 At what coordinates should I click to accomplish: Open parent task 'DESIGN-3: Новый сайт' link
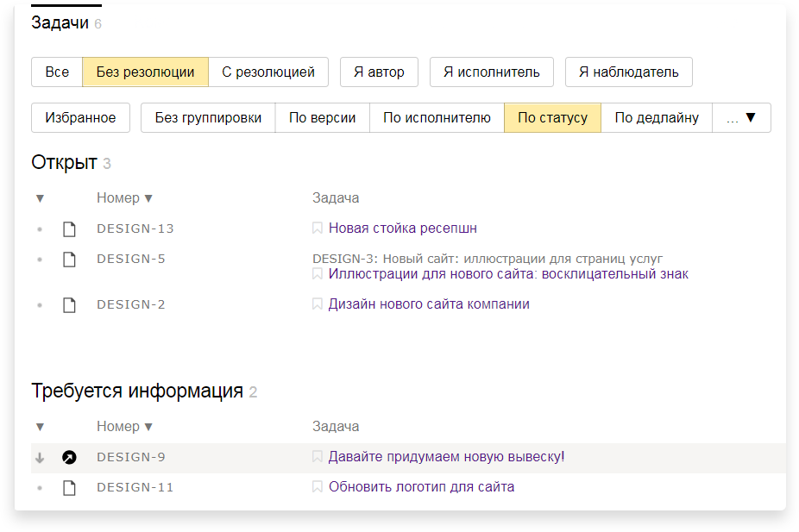[488, 259]
